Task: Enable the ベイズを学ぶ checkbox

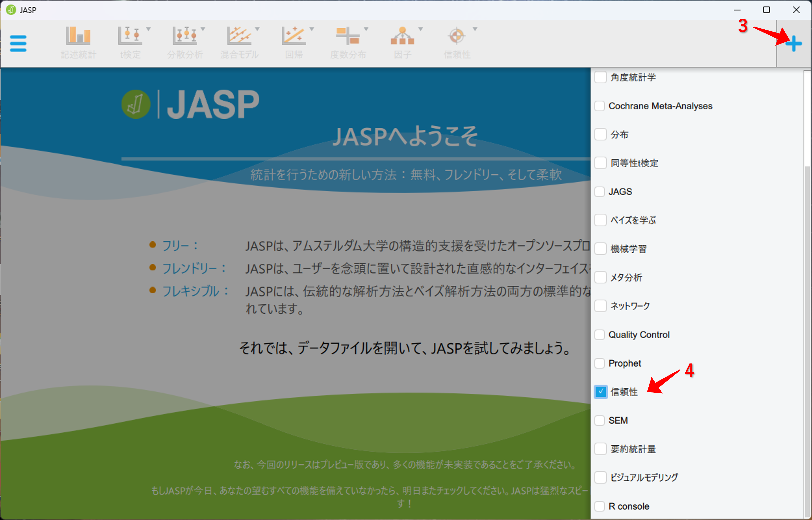Action: tap(600, 220)
